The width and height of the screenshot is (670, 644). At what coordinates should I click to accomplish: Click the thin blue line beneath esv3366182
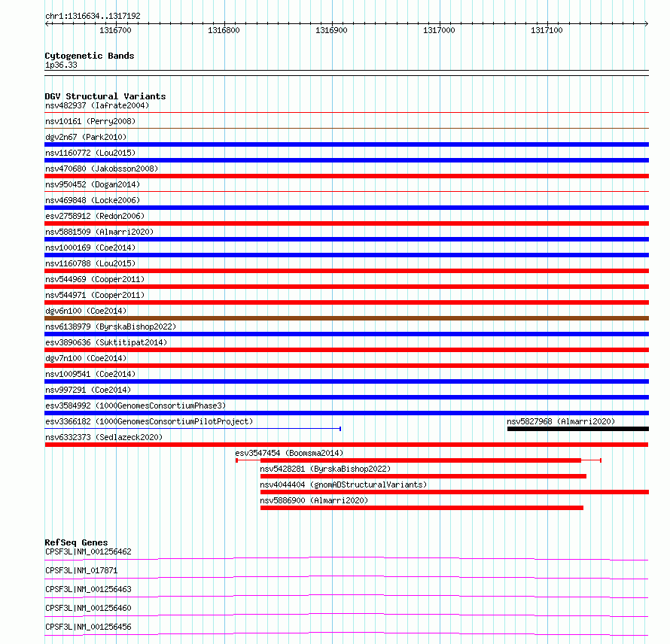point(193,428)
